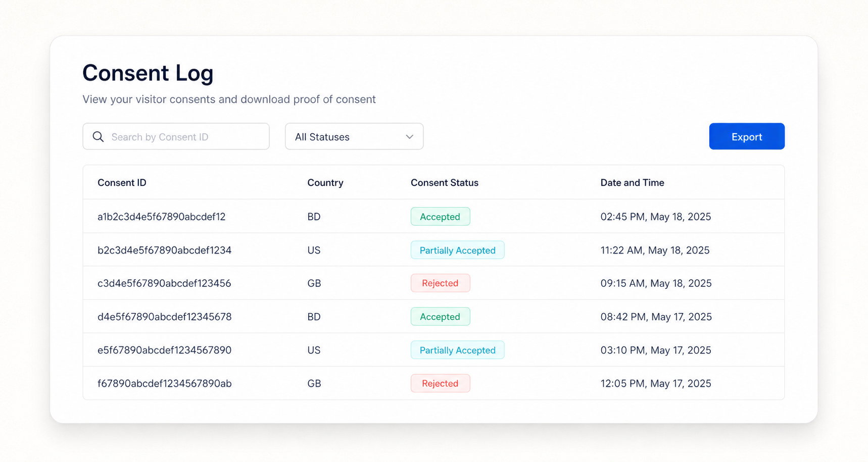Click the Consent Status column header
This screenshot has width=868, height=462.
point(445,183)
